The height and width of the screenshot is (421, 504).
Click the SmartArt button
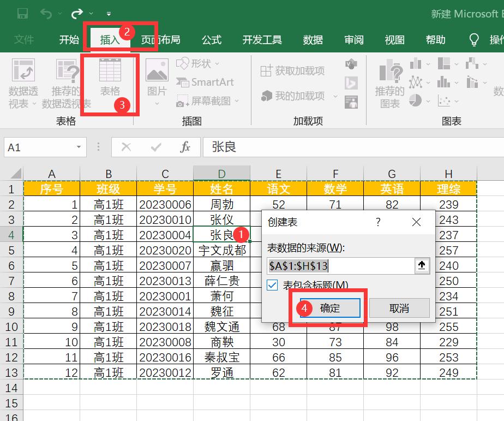pos(205,82)
